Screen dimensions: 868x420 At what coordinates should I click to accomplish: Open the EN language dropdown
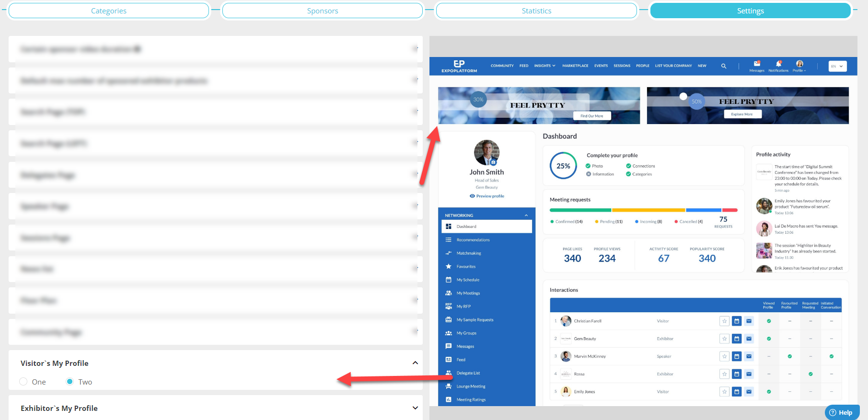point(837,66)
